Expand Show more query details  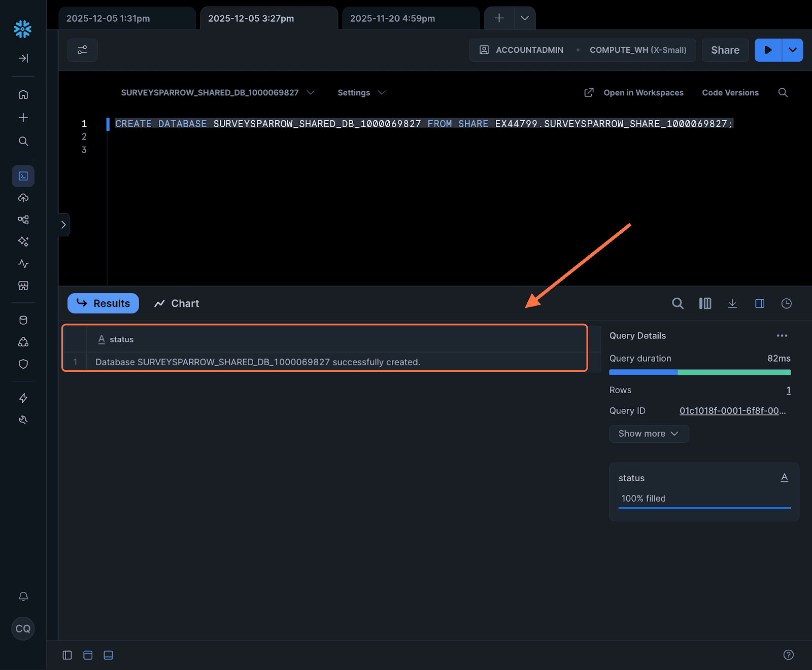tap(649, 434)
